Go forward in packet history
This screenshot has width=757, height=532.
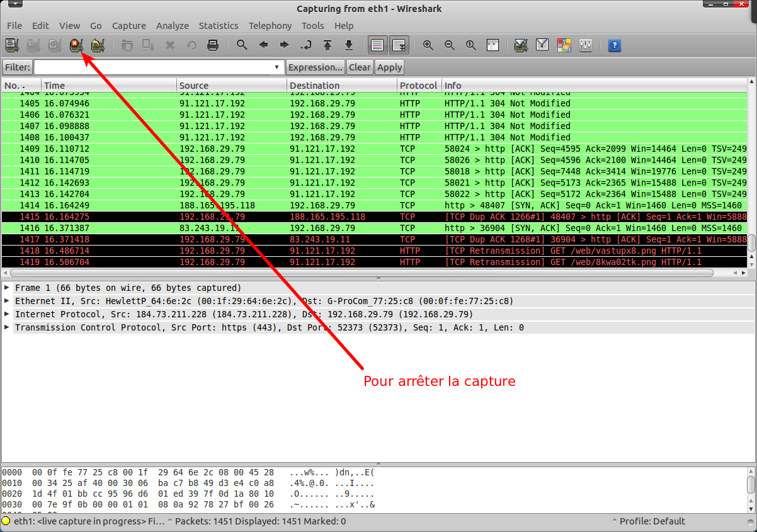click(285, 45)
